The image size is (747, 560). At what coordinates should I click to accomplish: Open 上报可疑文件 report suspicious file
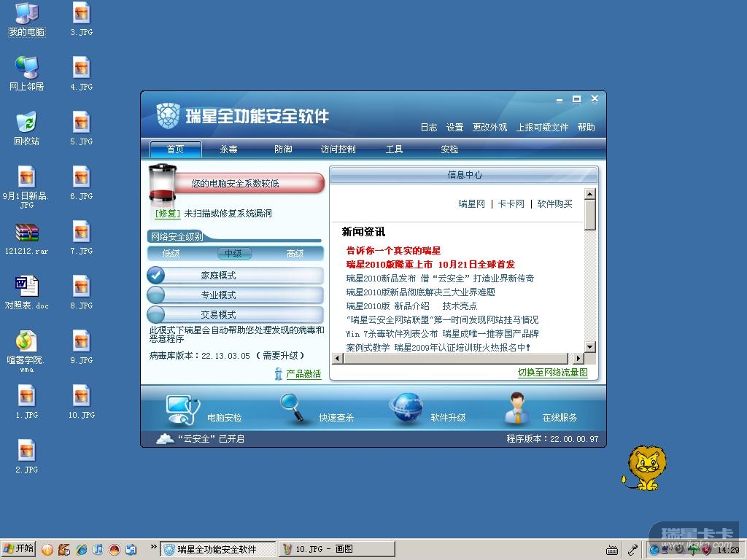point(542,127)
